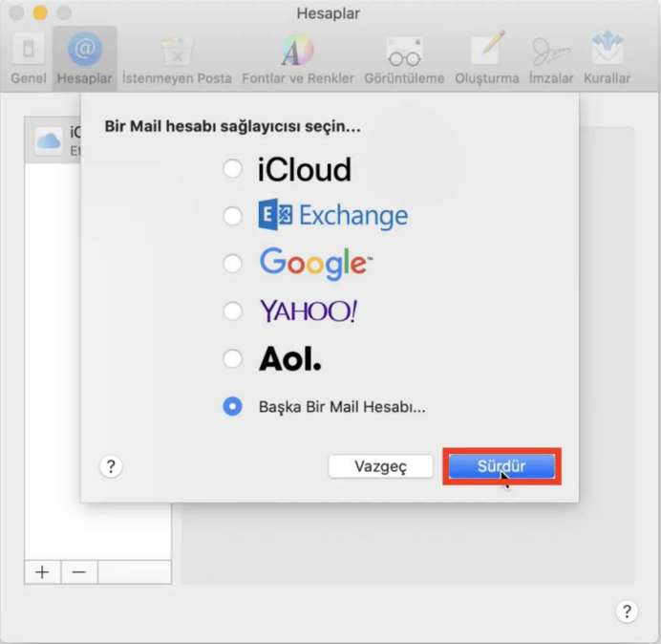This screenshot has width=661, height=644.
Task: Open Kurallar envelope icon
Action: point(608,47)
